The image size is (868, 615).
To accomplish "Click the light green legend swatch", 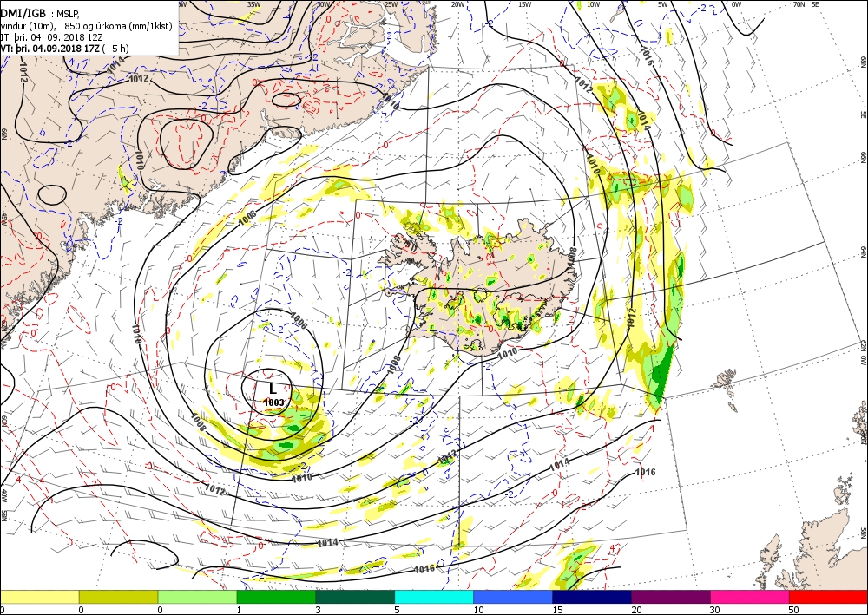I will pyautogui.click(x=197, y=596).
